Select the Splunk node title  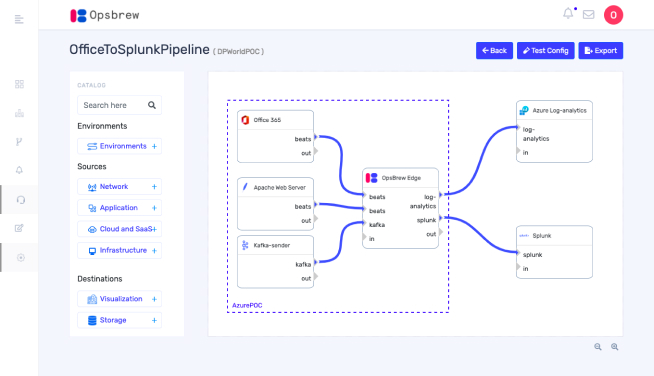click(x=542, y=236)
